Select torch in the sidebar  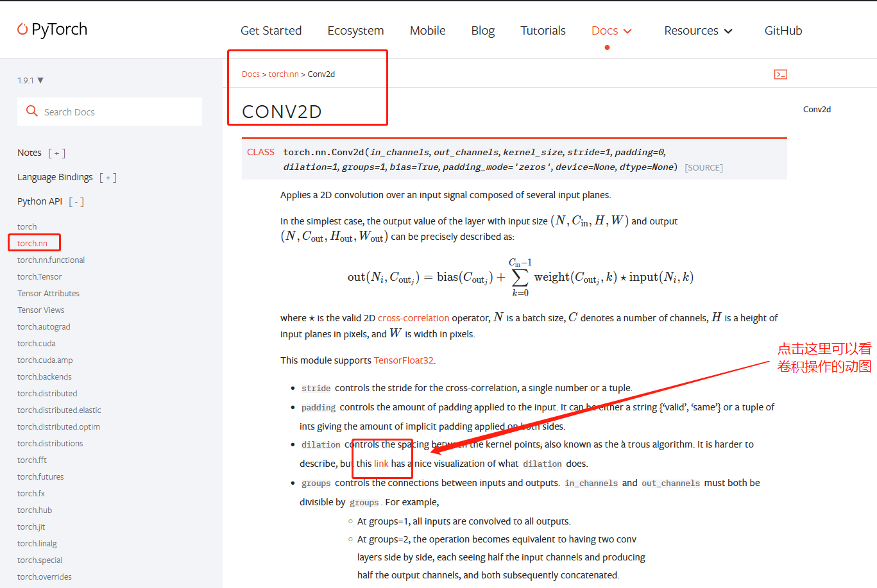tap(27, 226)
